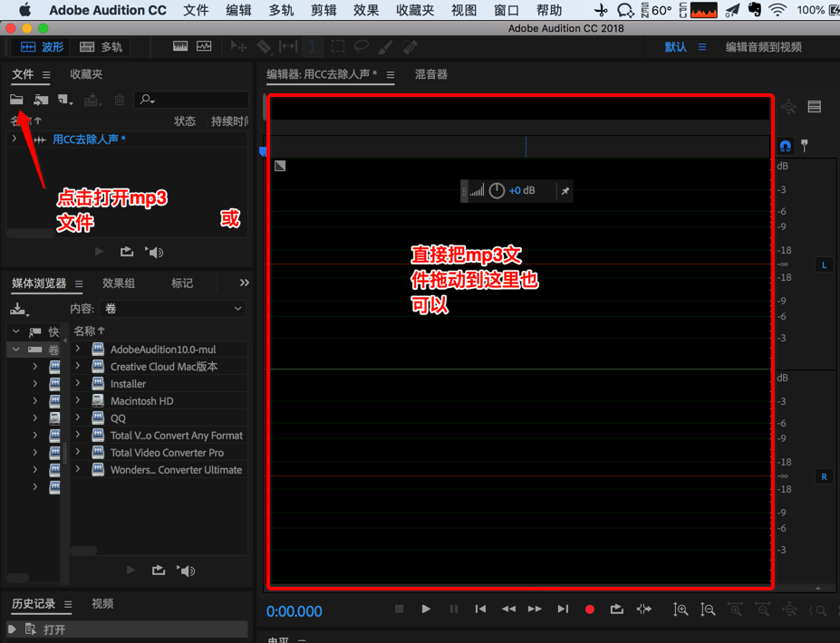Viewport: 840px width, 643px height.
Task: Select the Move tool in toolbar
Action: click(238, 46)
